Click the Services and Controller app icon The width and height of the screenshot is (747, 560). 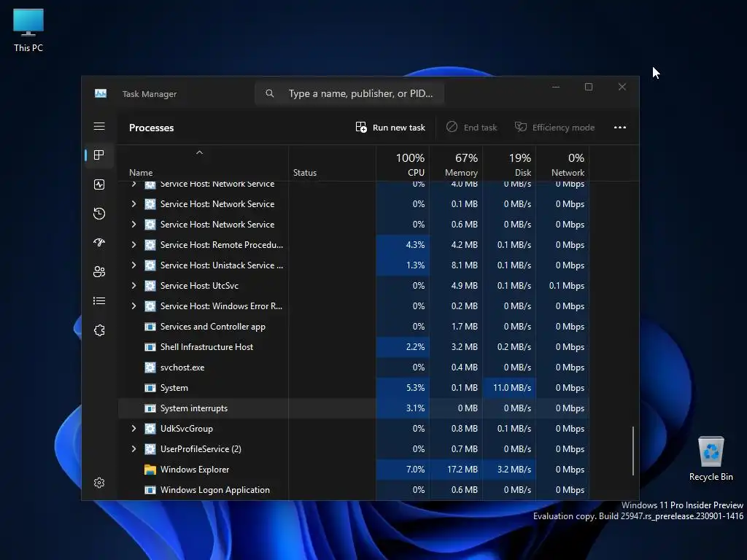tap(150, 327)
